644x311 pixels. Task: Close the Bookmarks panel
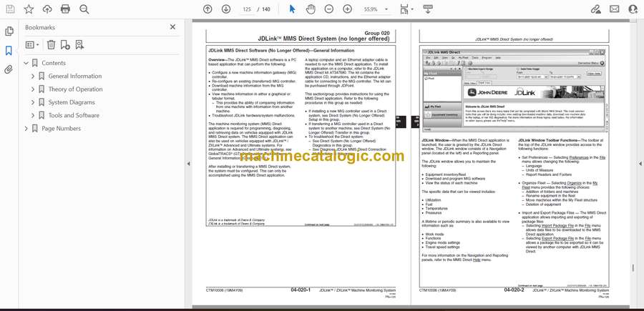coord(173,27)
